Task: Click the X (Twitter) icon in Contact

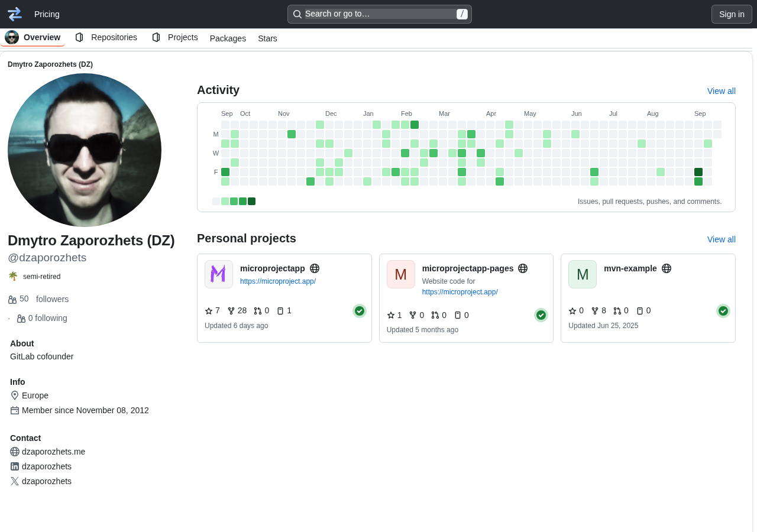Action: [x=15, y=481]
